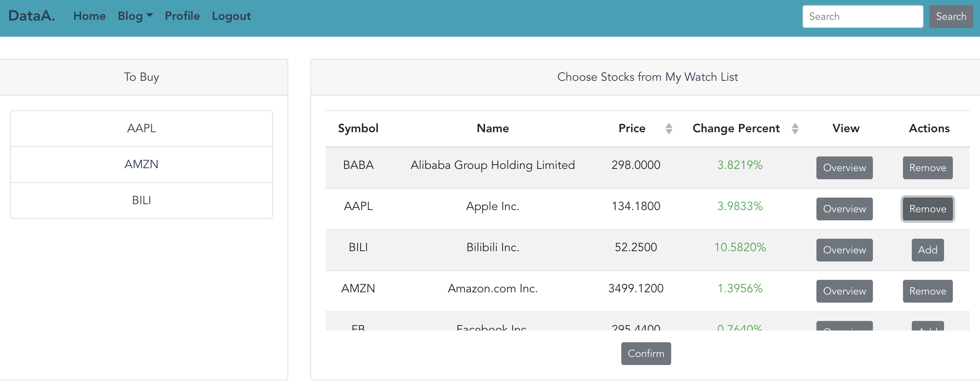Screen dimensions: 980x390
Task: Click the DataA. brand logo
Action: 32,16
